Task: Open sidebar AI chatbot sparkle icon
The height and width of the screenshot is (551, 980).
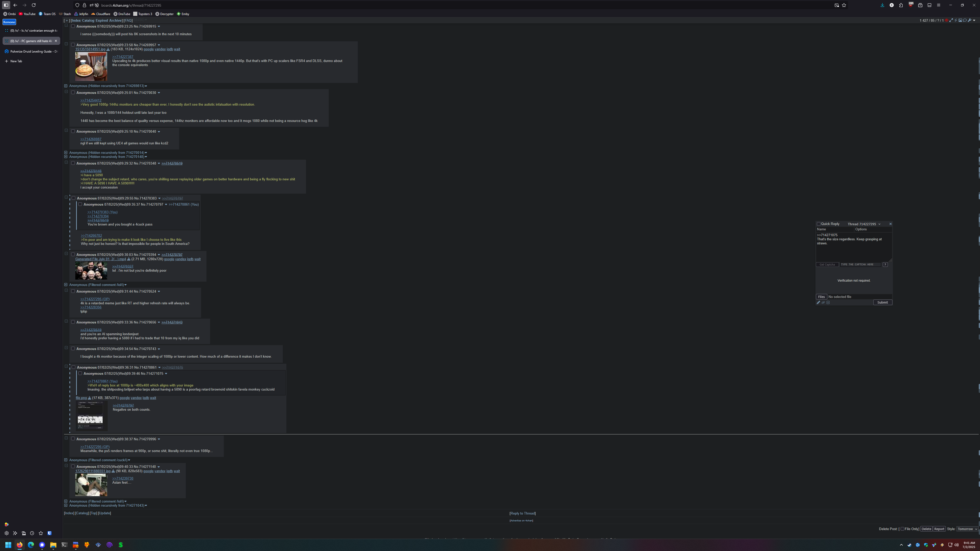Action: (15, 533)
